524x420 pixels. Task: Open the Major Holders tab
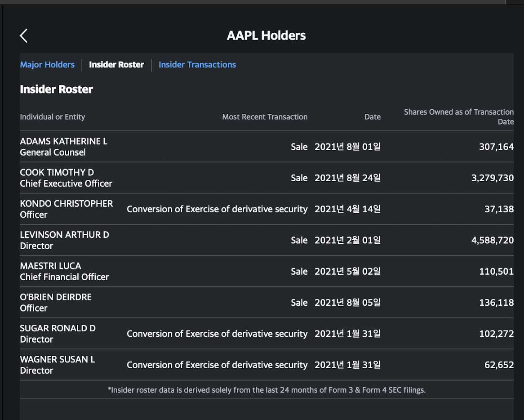[x=47, y=65]
